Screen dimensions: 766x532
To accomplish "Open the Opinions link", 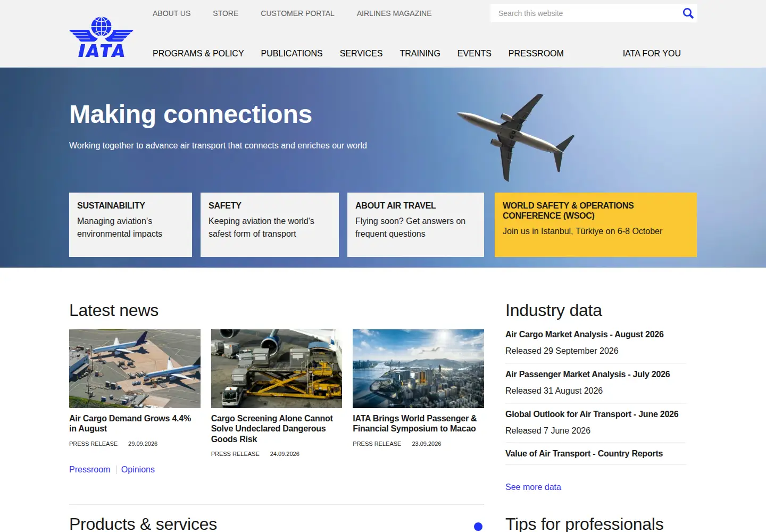I will (x=138, y=469).
